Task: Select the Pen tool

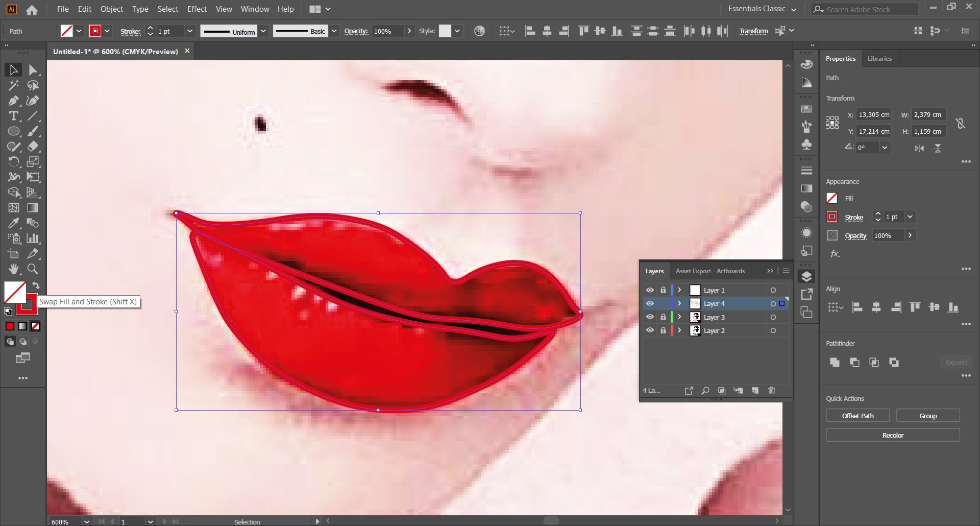Action: click(x=13, y=101)
